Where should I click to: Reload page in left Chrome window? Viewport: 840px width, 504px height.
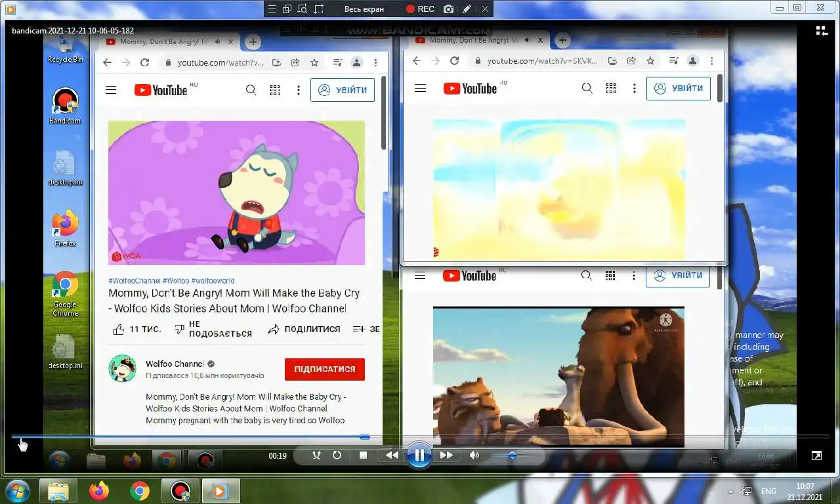point(145,62)
